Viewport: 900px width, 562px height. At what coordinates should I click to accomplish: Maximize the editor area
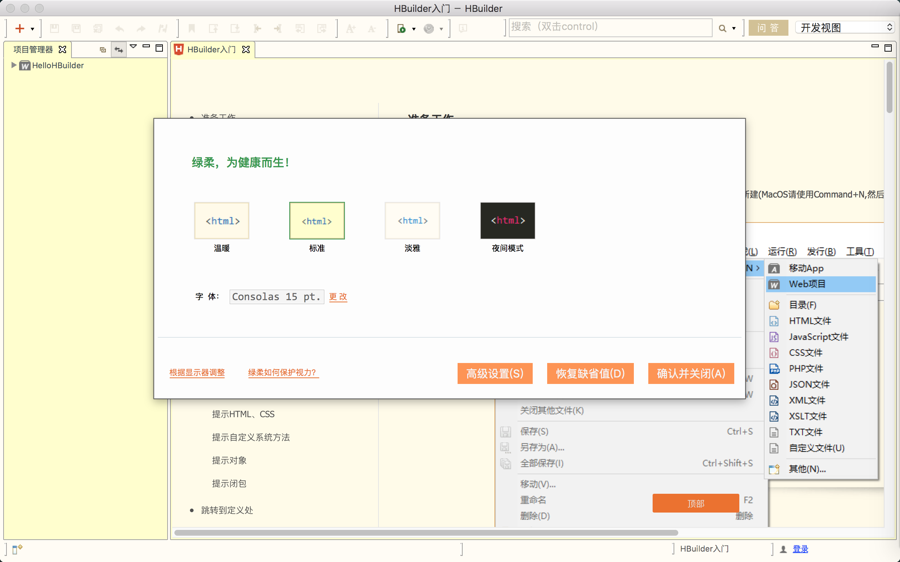(888, 48)
